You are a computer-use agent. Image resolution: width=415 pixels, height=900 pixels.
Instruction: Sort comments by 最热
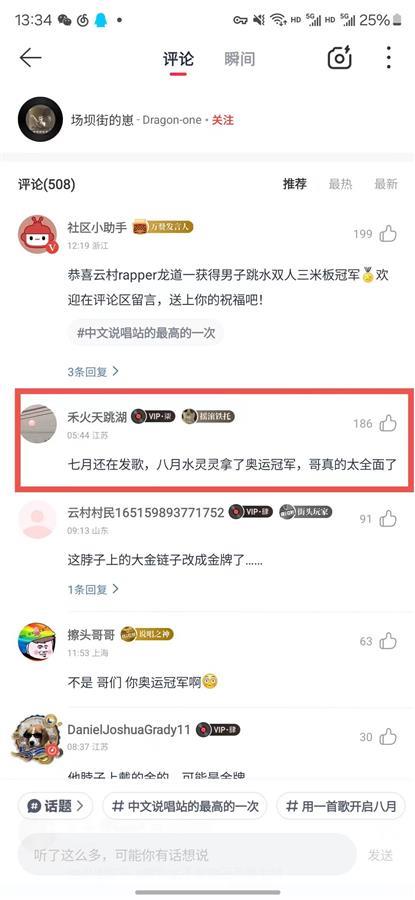340,184
